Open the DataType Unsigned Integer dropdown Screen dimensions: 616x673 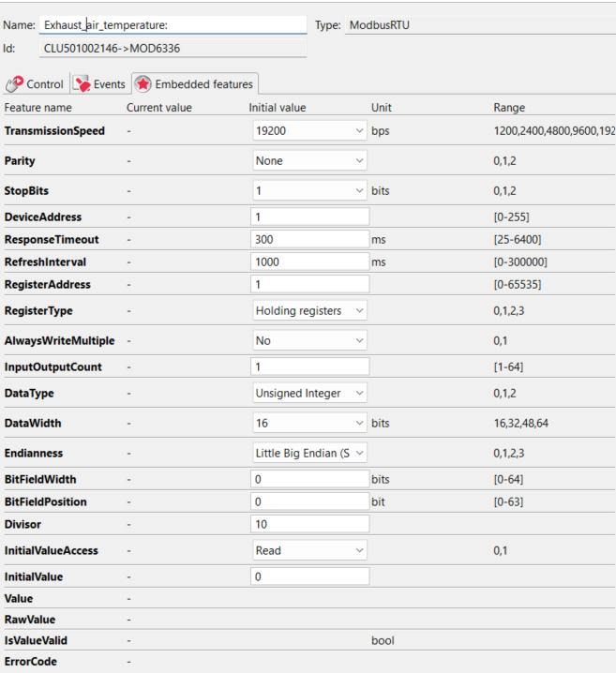point(309,393)
